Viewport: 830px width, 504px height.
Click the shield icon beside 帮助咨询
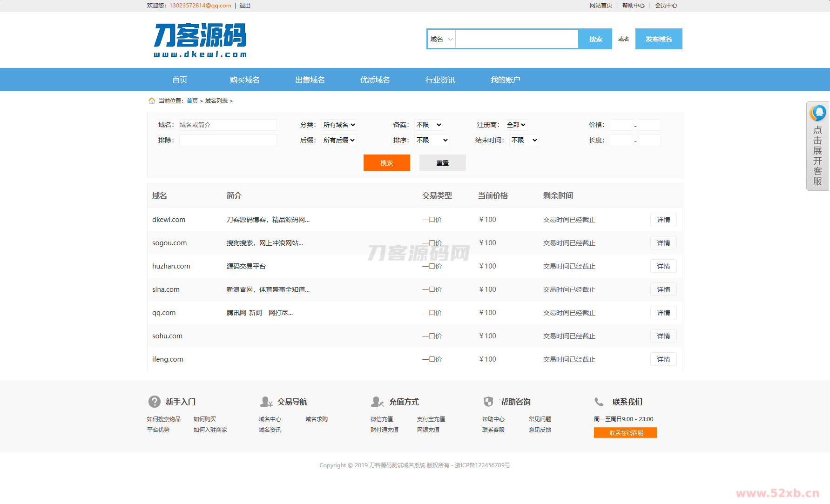pos(488,402)
